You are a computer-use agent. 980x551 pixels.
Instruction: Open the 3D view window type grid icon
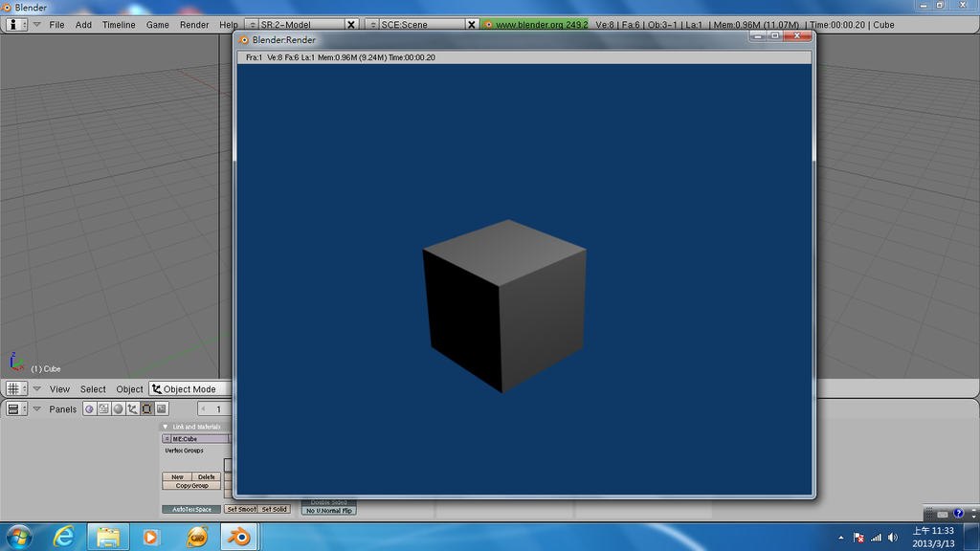(x=16, y=388)
